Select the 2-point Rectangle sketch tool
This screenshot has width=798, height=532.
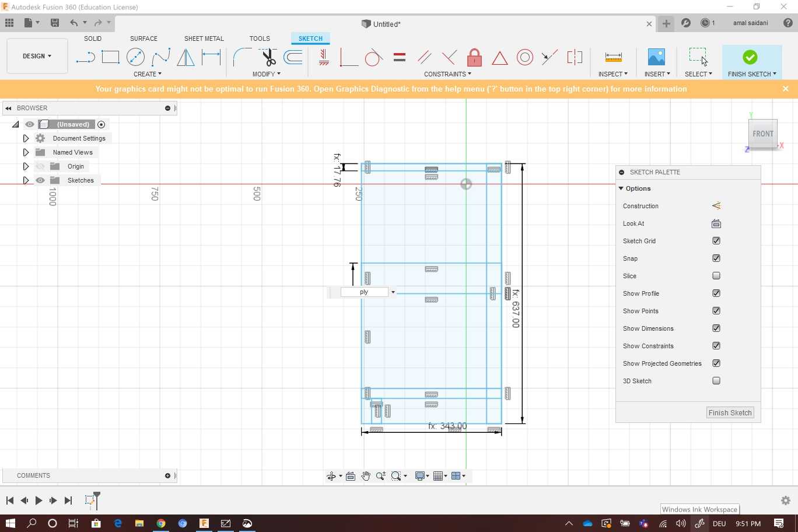click(110, 57)
